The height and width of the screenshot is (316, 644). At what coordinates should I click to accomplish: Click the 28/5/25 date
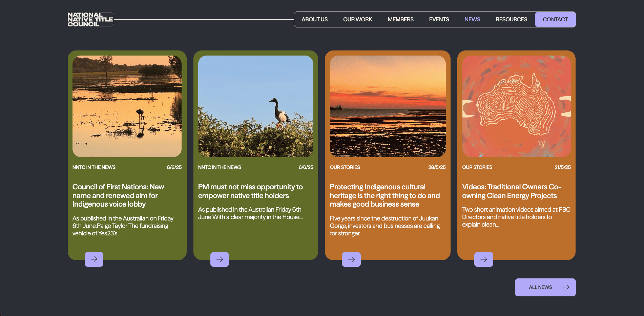(437, 167)
